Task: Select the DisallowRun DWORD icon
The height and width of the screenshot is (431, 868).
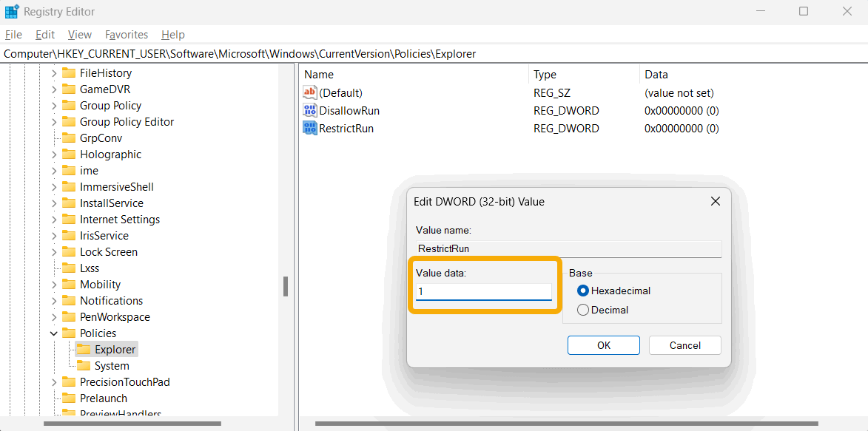Action: point(309,110)
